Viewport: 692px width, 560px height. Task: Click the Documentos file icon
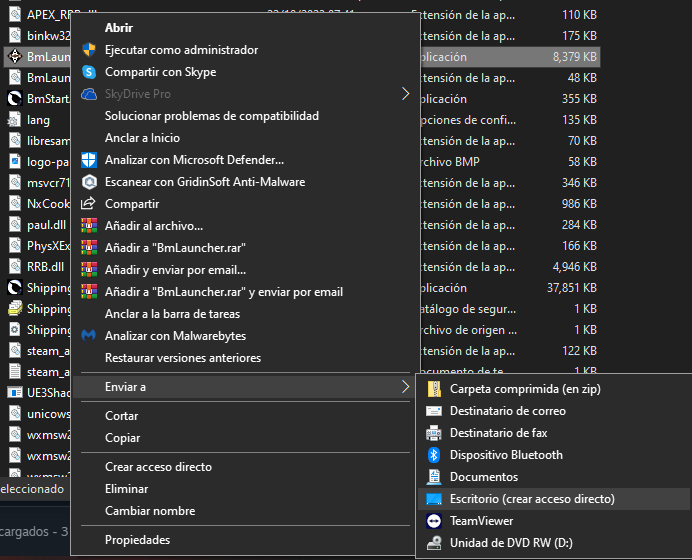pos(434,477)
